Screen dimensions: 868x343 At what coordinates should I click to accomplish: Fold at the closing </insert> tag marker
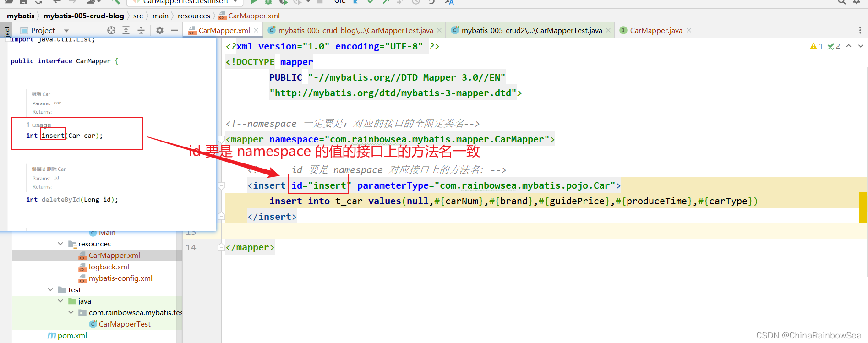(221, 216)
